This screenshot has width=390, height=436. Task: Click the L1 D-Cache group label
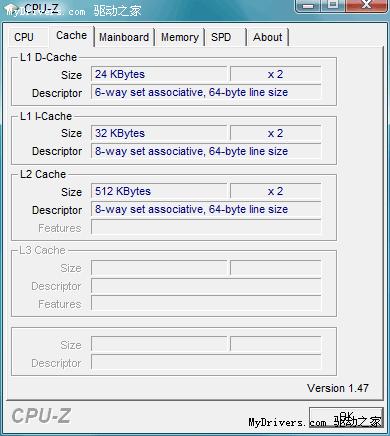coord(48,57)
